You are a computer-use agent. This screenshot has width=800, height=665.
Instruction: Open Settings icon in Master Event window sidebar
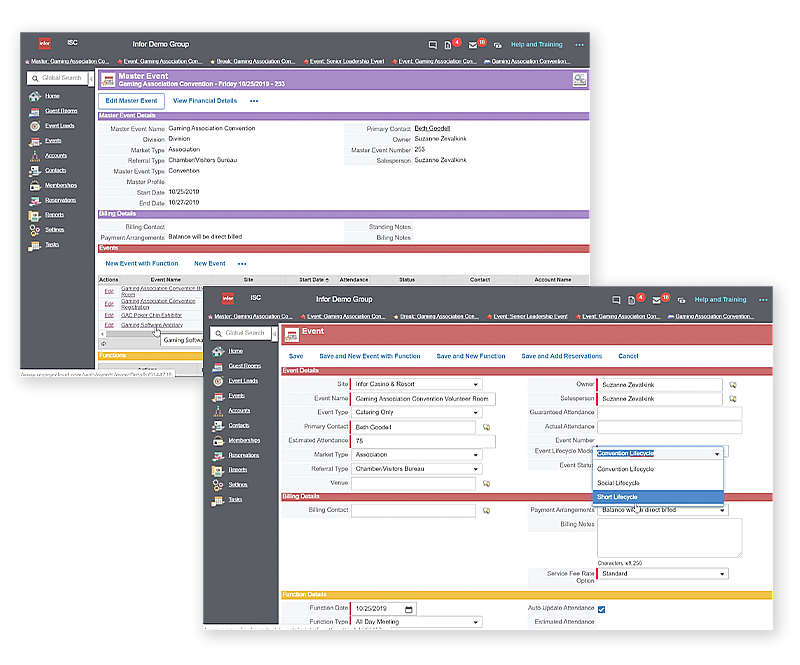[35, 230]
